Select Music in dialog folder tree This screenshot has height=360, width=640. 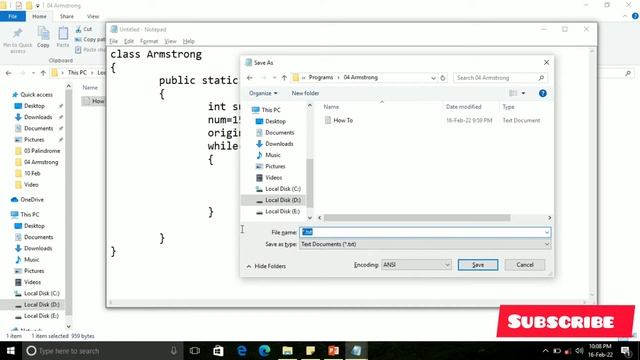273,155
